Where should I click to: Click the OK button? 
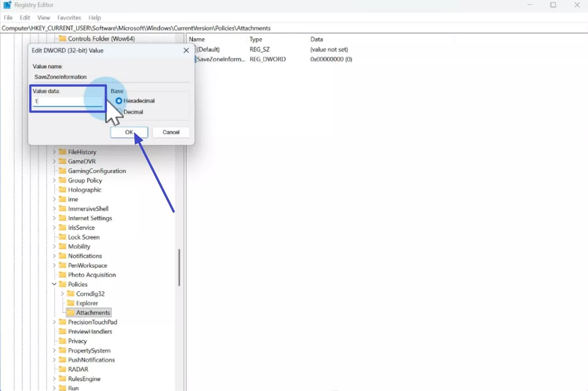[129, 132]
